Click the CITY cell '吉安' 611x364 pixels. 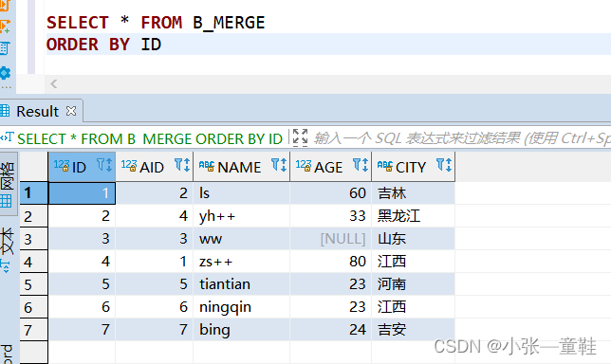(413, 330)
